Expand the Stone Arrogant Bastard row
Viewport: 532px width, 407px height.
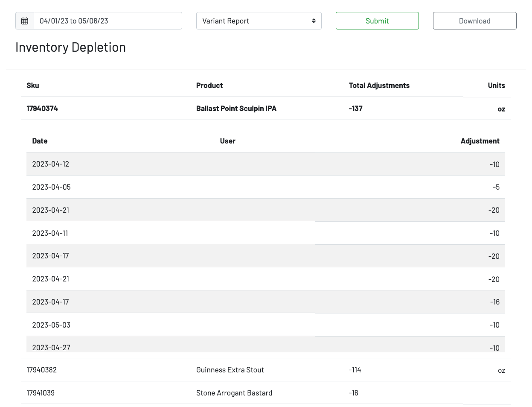pyautogui.click(x=234, y=393)
